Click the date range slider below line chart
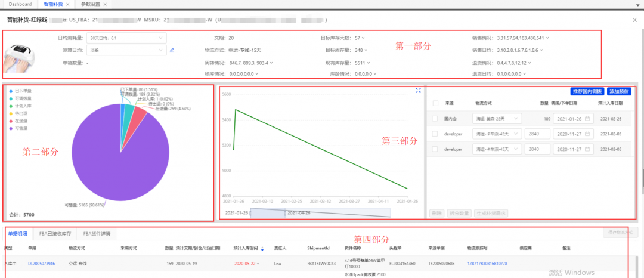The image size is (644, 278). coord(320,212)
